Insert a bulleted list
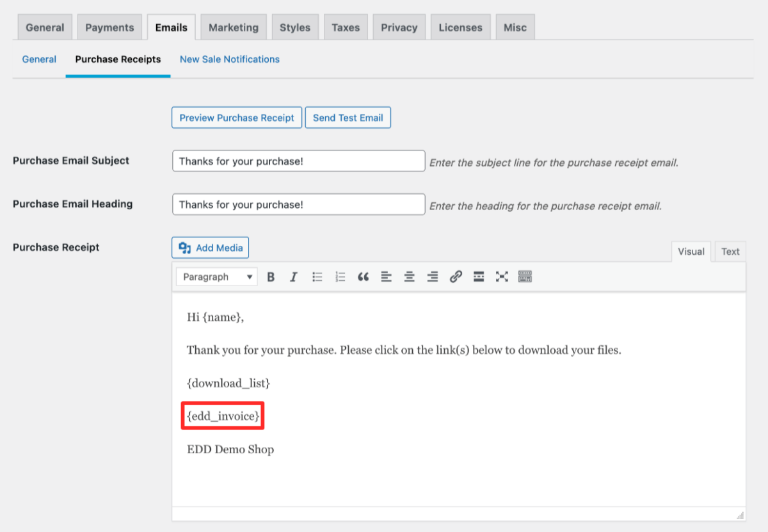768x532 pixels. [x=317, y=277]
